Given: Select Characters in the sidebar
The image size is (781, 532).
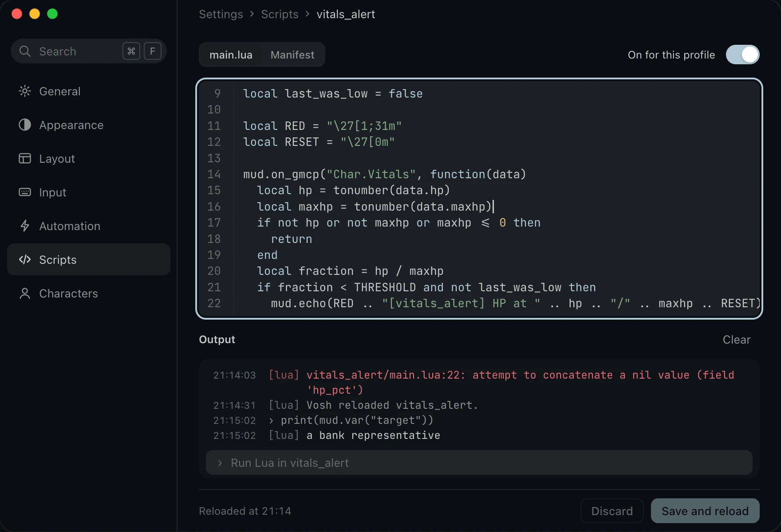Looking at the screenshot, I should pyautogui.click(x=89, y=293).
